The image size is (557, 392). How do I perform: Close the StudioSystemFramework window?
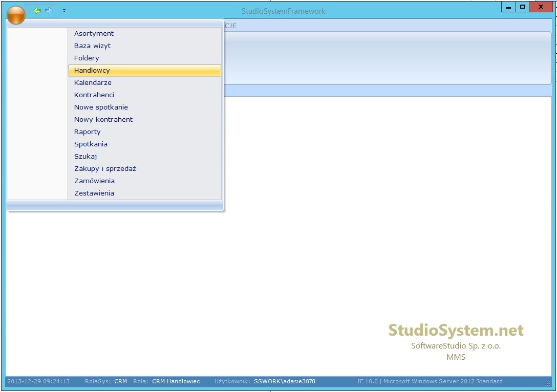pos(541,7)
